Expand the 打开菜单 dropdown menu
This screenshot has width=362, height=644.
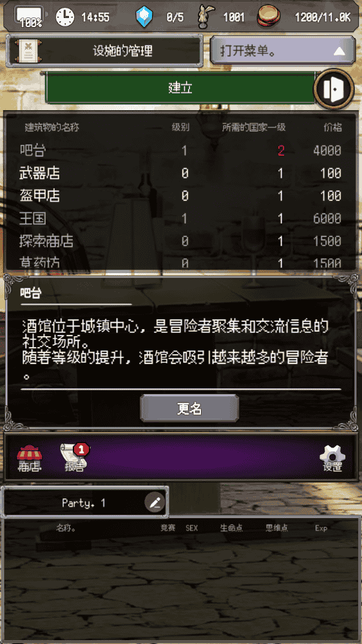coord(283,51)
